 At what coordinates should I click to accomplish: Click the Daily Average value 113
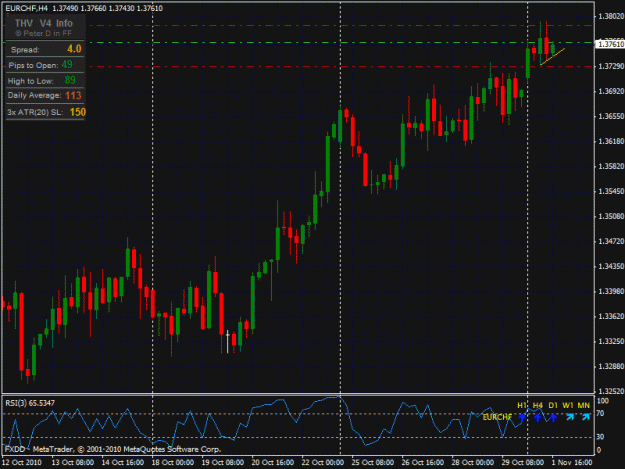[73, 96]
